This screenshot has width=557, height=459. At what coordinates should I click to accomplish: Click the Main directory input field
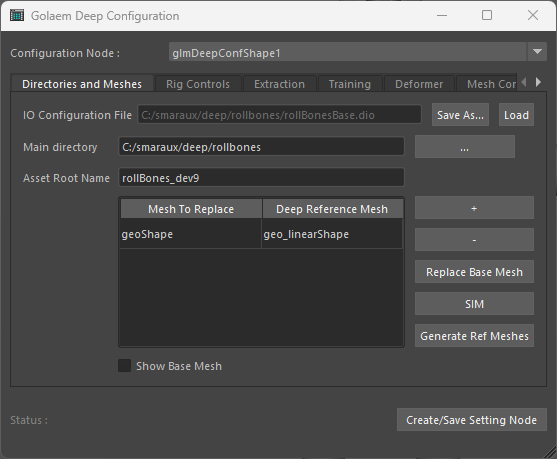click(261, 146)
